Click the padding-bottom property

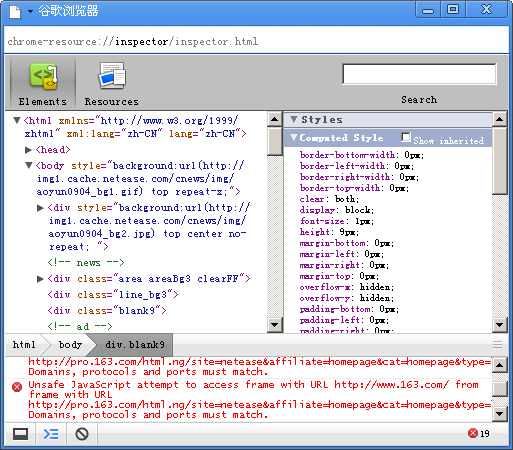(349, 309)
